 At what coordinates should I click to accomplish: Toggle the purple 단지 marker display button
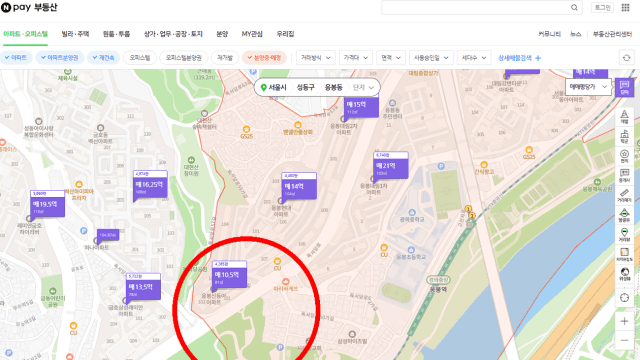point(624,87)
